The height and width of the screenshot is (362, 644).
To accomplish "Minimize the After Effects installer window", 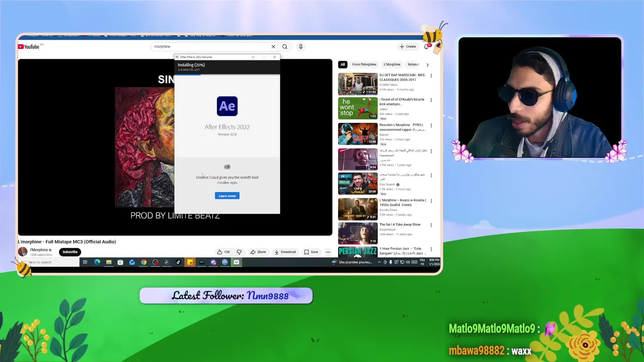I will pos(253,57).
